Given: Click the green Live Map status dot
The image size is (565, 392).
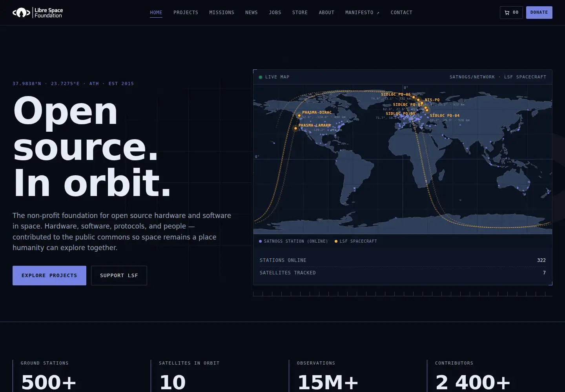Looking at the screenshot, I should (x=261, y=77).
